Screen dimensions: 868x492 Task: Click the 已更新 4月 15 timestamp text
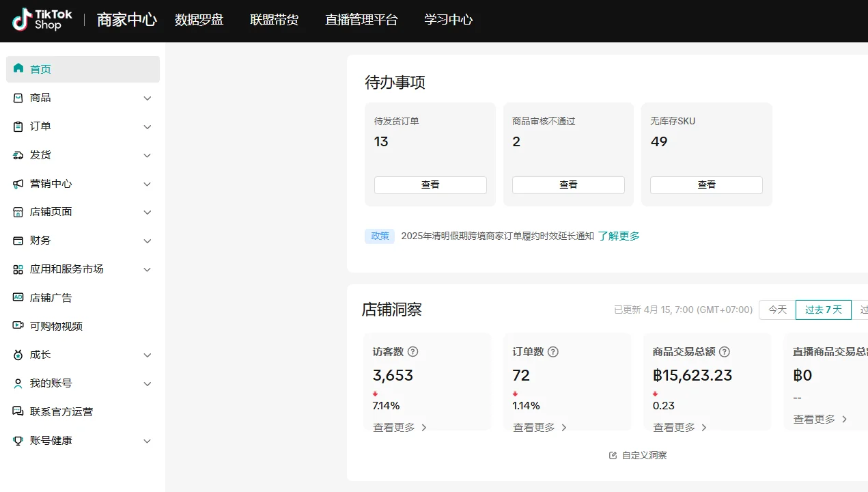[683, 310]
